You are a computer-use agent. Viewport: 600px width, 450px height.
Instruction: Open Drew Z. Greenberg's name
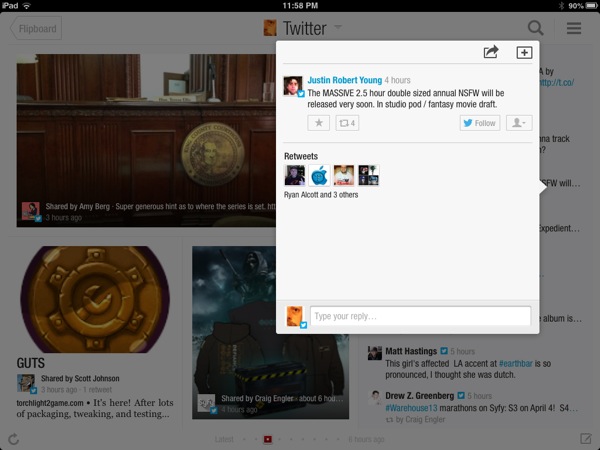point(419,396)
